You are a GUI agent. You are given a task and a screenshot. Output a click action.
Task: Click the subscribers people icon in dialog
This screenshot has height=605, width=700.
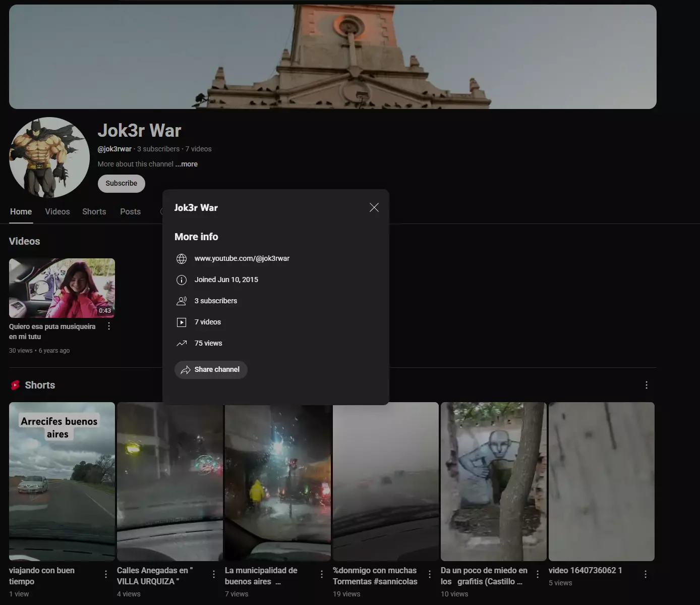coord(182,301)
